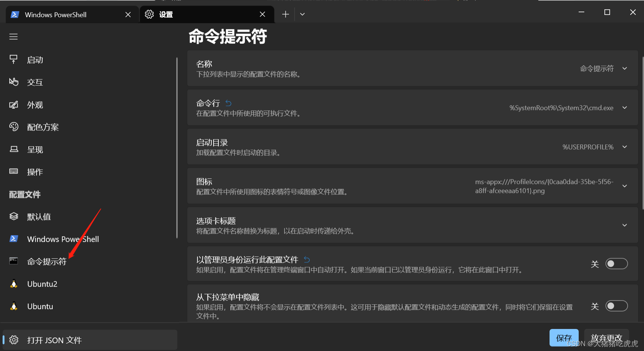The image size is (644, 351).
Task: Click the gear icon beside 打开 JSON 文件
Action: click(x=14, y=340)
